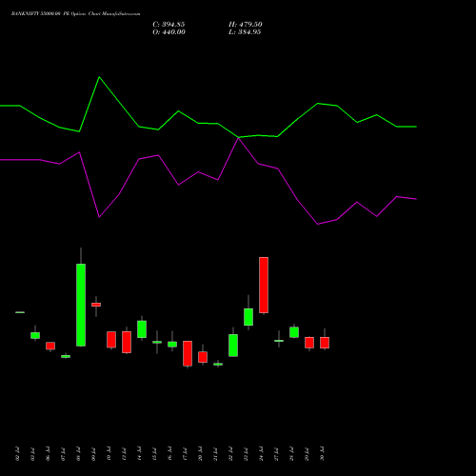Click the 24 Jul date axis label
This screenshot has height=476, width=476.
pos(261,454)
